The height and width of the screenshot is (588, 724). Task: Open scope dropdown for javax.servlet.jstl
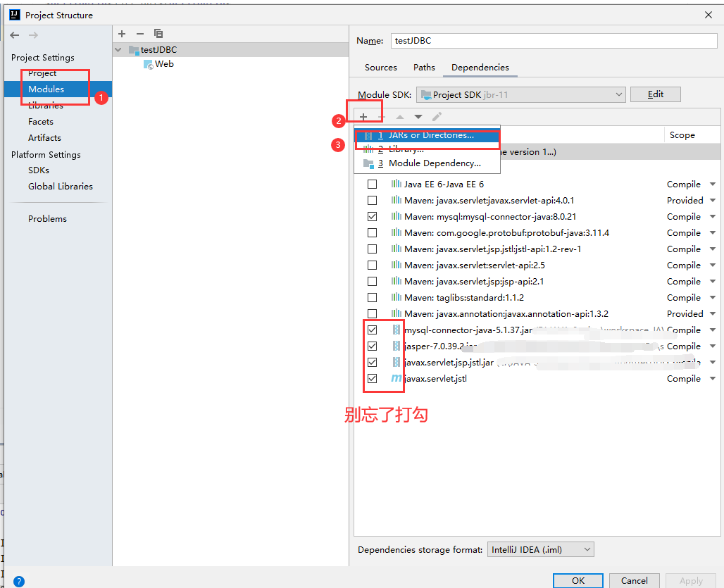tap(713, 378)
